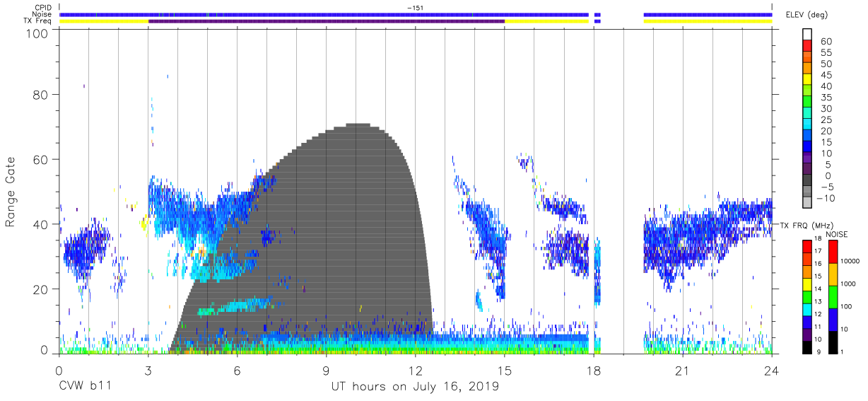868x401 pixels.
Task: Click the x-axis hour label '12'
Action: [x=415, y=370]
